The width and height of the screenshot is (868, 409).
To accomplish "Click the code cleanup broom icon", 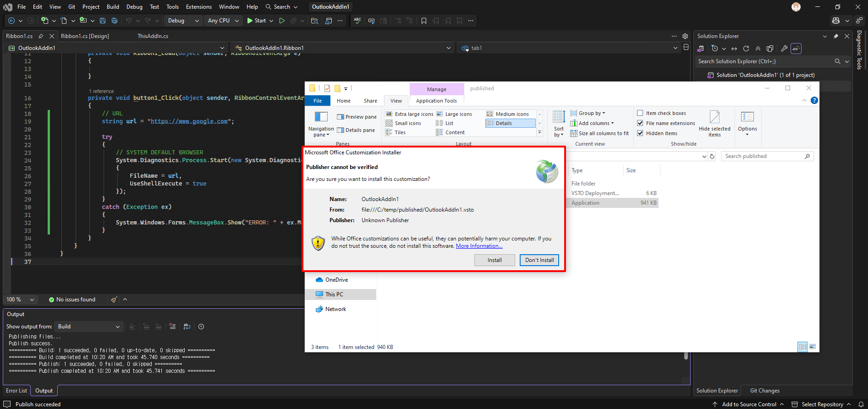I will click(x=114, y=300).
